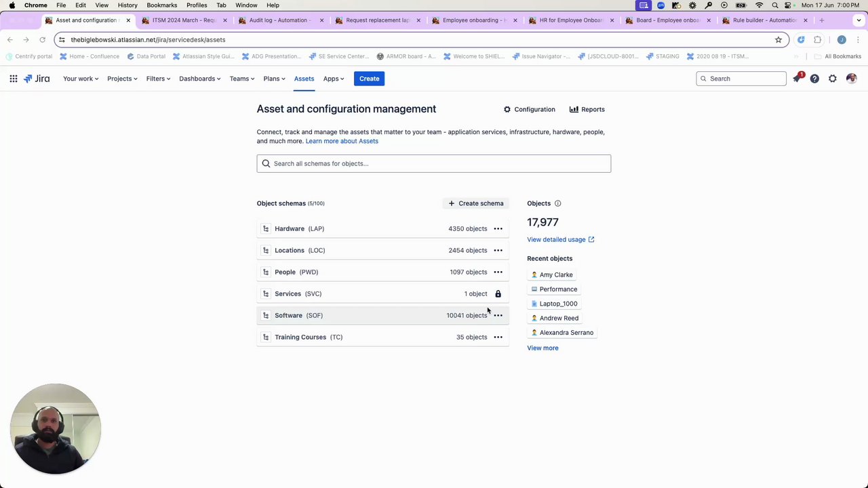Open the View detailed usage link
This screenshot has width=868, height=488.
click(x=561, y=239)
